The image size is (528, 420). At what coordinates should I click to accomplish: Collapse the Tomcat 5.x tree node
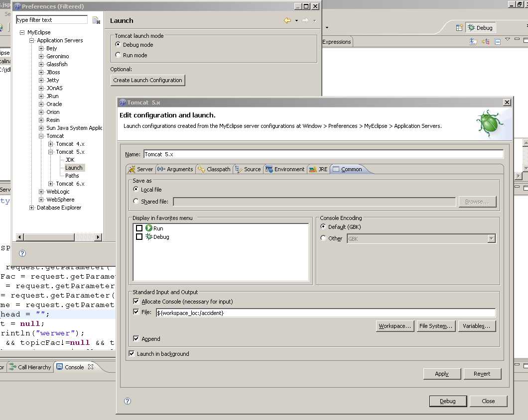tap(51, 152)
